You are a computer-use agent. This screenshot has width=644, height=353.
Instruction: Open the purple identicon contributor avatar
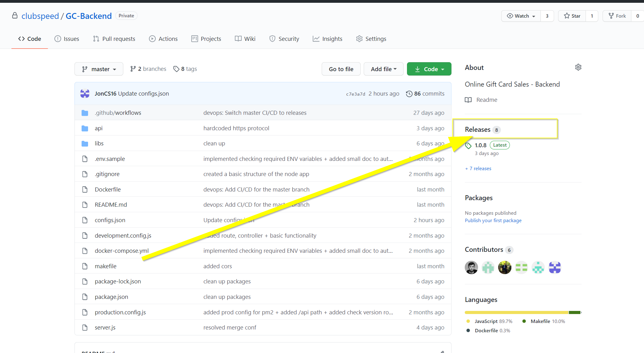[x=555, y=268]
